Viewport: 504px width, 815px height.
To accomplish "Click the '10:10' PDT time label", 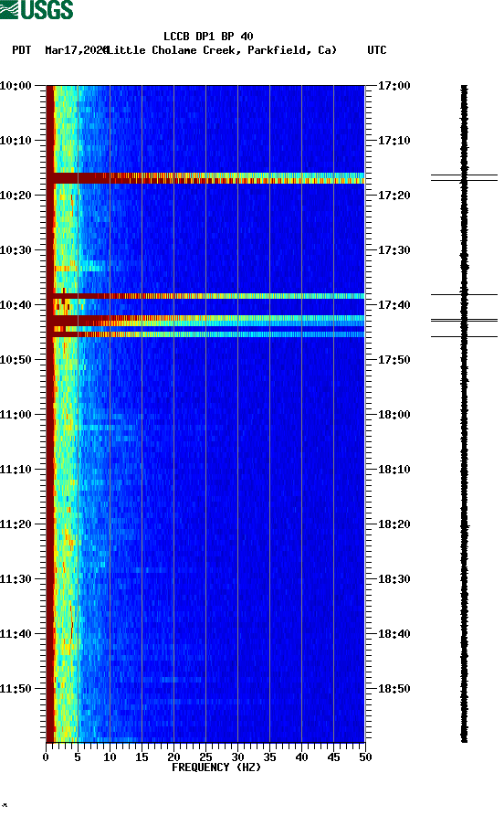I will point(16,141).
